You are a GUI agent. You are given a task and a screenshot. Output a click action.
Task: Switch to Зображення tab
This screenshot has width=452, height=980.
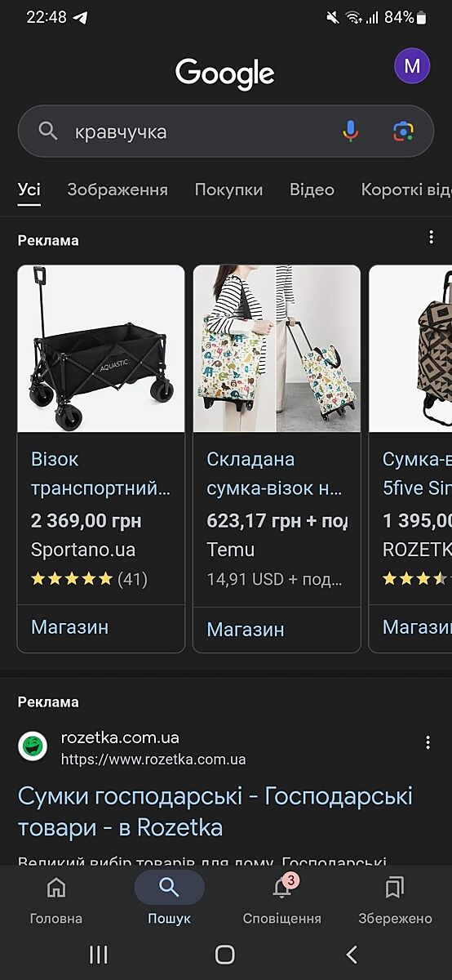click(x=117, y=189)
